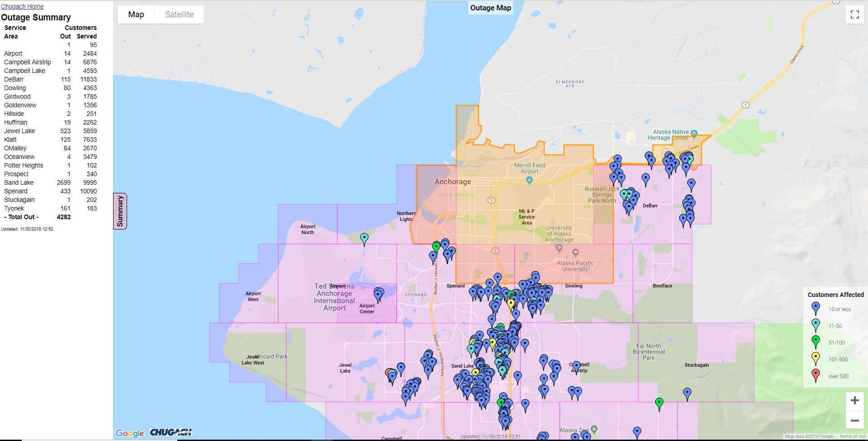Click Airport West area label
Screen dimensions: 868x441
pyautogui.click(x=253, y=297)
